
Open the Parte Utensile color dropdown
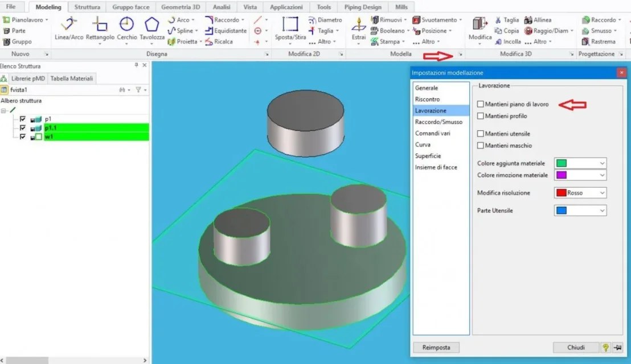pos(580,210)
